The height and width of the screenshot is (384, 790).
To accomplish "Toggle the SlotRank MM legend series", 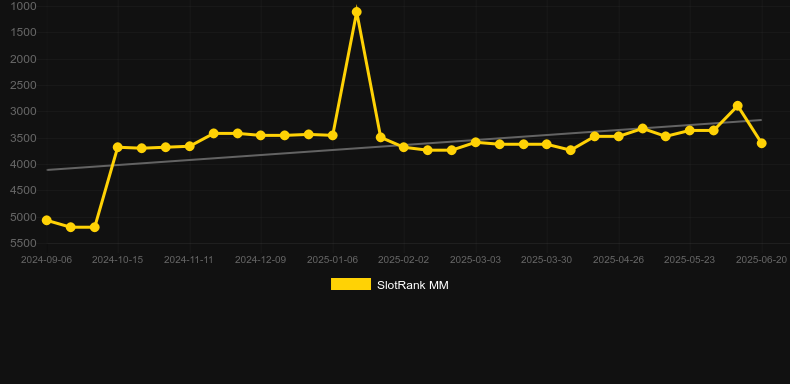I will [x=389, y=285].
